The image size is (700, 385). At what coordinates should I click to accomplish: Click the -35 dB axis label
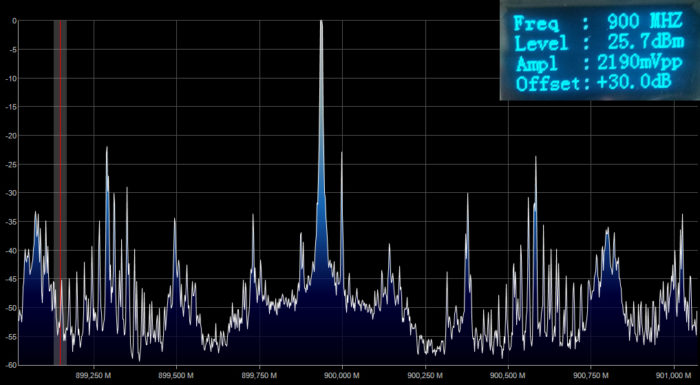click(12, 222)
